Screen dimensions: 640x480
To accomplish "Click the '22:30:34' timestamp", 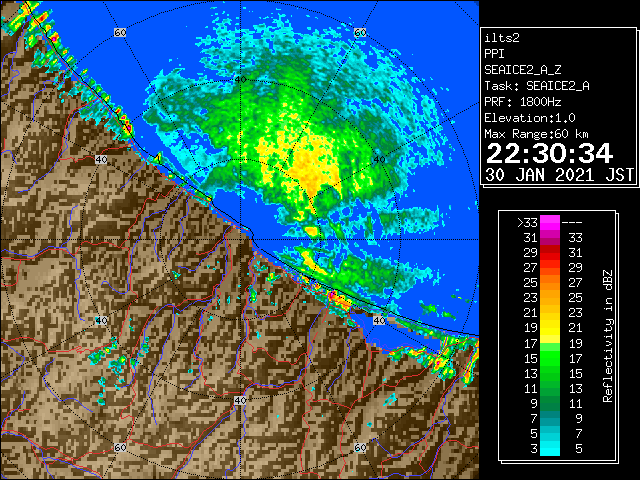I will [549, 153].
